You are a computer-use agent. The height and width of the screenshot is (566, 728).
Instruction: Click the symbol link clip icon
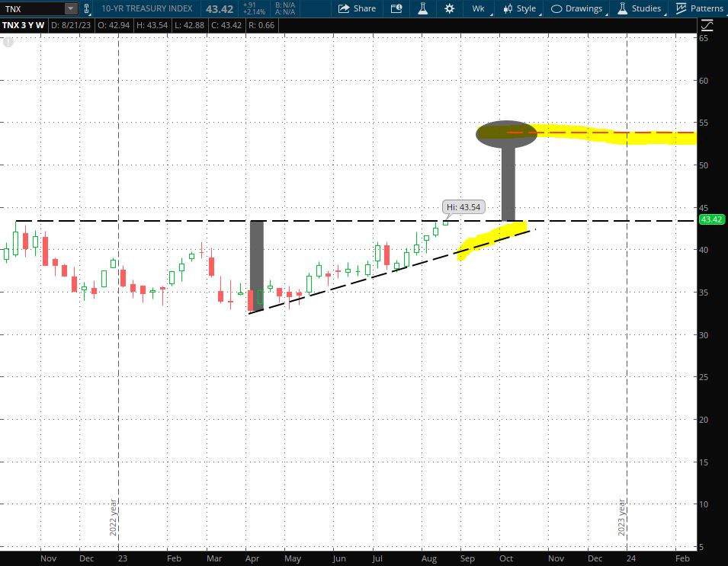point(86,8)
